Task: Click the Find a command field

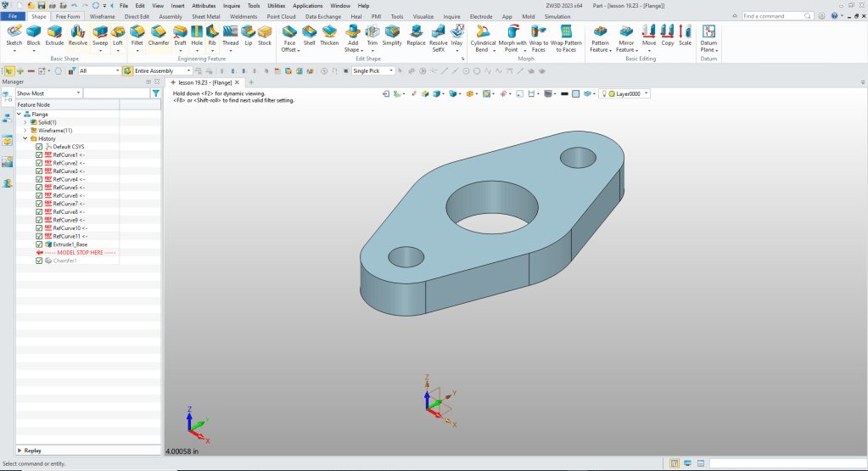Action: point(776,16)
